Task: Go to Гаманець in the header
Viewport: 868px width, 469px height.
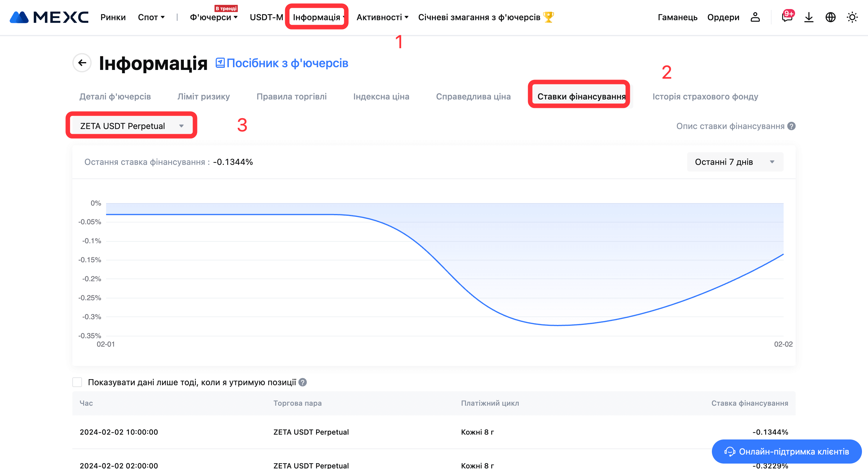Action: pyautogui.click(x=677, y=17)
